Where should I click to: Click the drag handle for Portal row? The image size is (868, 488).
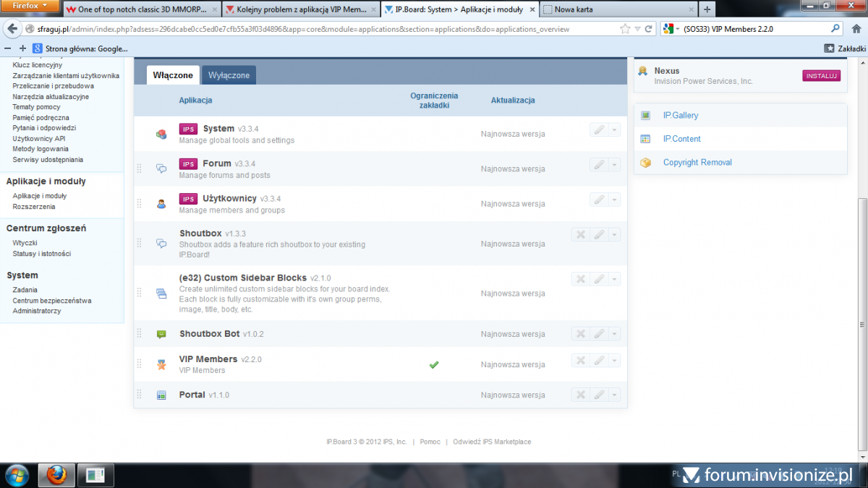coord(140,395)
